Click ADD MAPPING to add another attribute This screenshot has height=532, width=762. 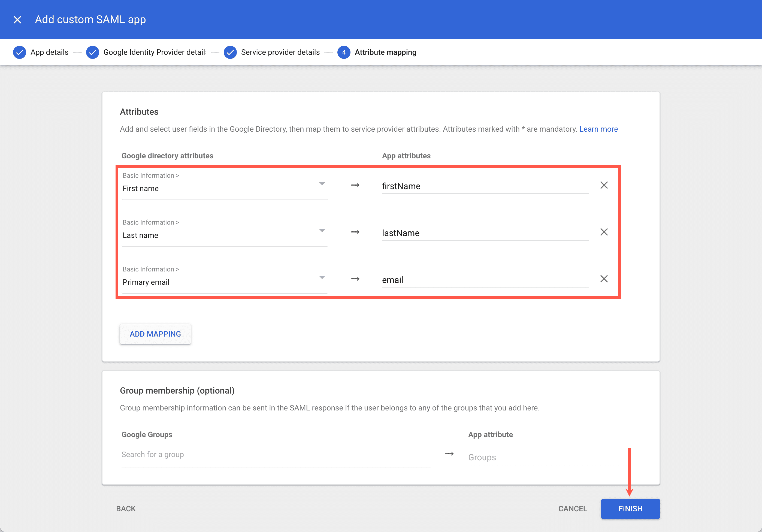point(155,334)
